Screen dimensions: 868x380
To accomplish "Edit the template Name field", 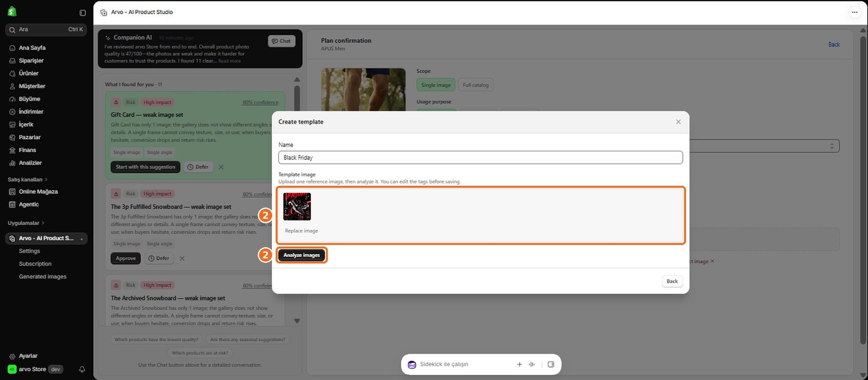I will (x=481, y=158).
